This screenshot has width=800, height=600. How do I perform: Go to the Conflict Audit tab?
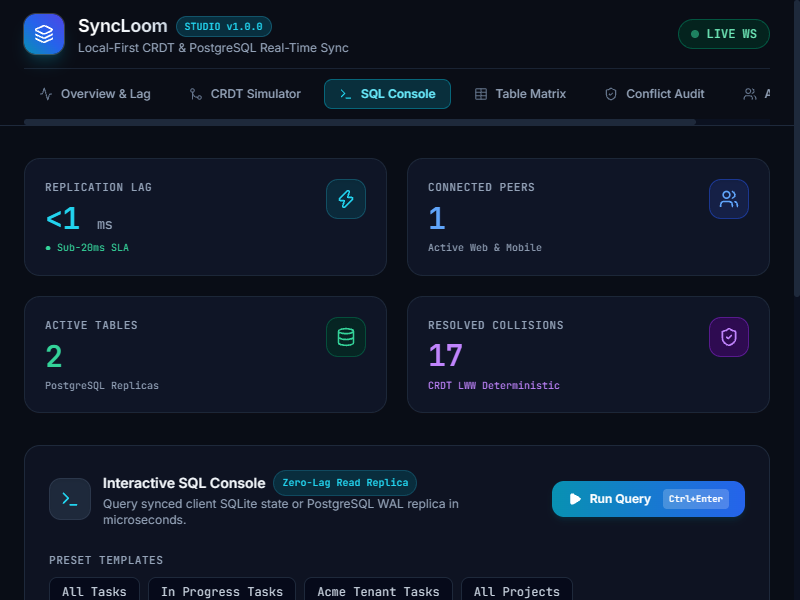(x=655, y=94)
